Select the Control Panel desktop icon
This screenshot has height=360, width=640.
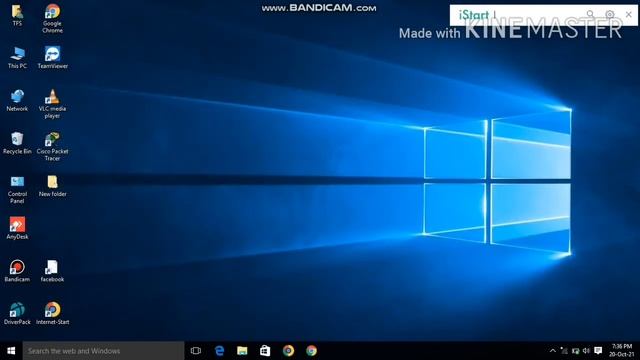pos(17,189)
